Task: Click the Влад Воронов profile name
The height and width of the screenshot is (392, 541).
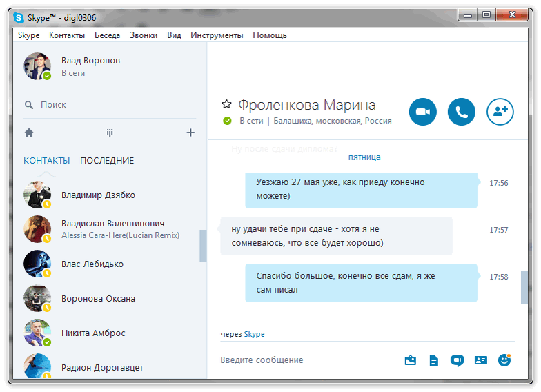Action: click(91, 61)
